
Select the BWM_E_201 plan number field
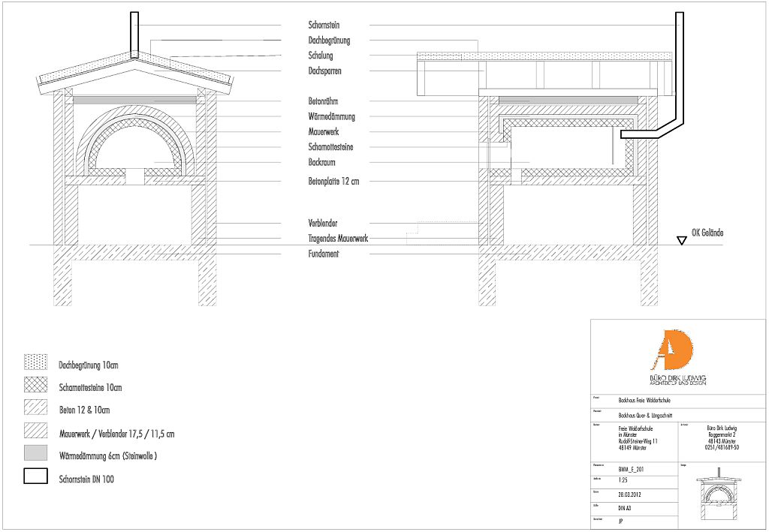pyautogui.click(x=629, y=469)
